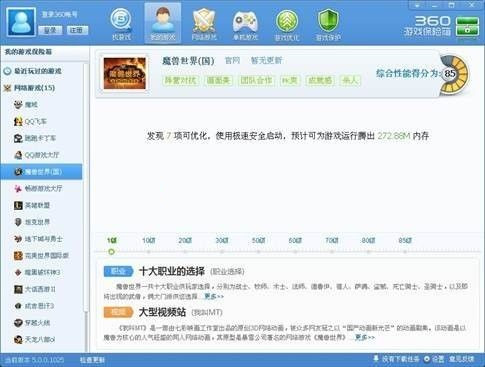Click the 画面美 tag
The width and height of the screenshot is (485, 367).
point(218,80)
